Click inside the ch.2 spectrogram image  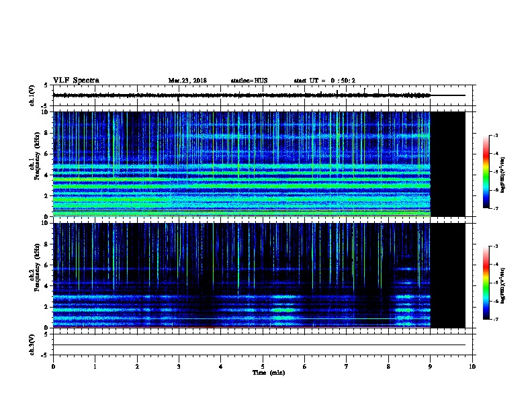pos(242,275)
